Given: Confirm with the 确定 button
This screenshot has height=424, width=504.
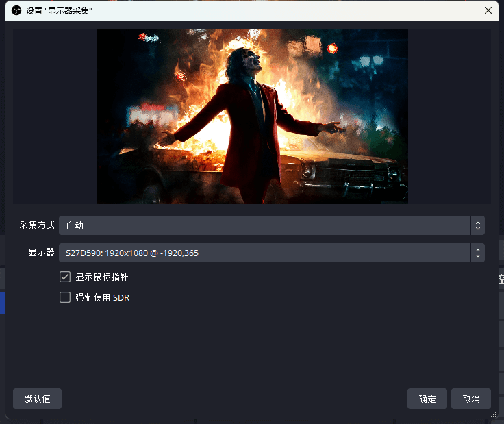Looking at the screenshot, I should [x=427, y=399].
